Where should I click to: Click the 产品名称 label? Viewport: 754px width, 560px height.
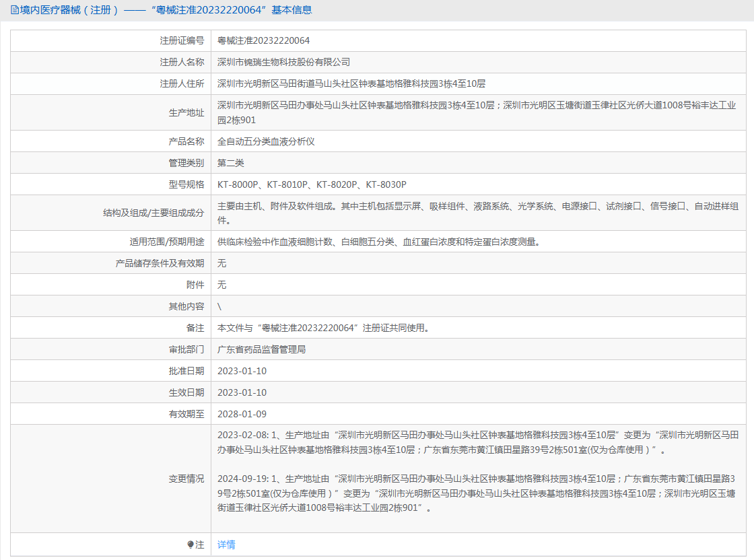[186, 141]
